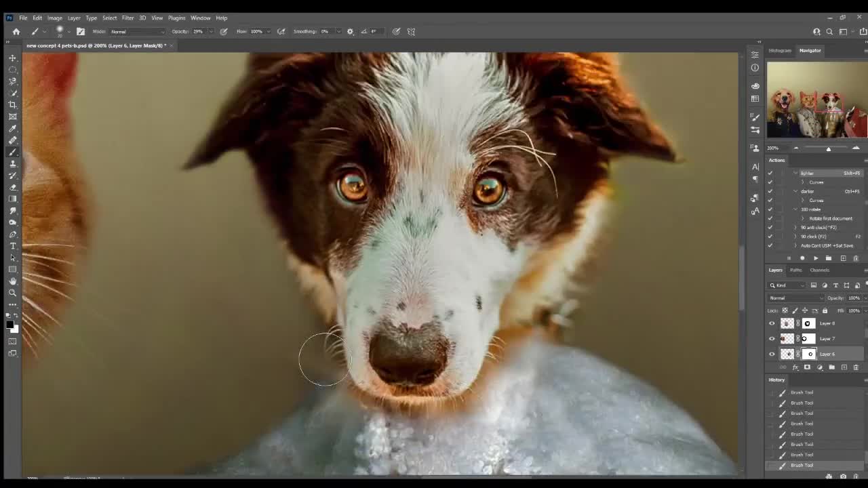Image resolution: width=868 pixels, height=488 pixels.
Task: Open the brush Opacity slider dropdown
Action: [x=210, y=31]
